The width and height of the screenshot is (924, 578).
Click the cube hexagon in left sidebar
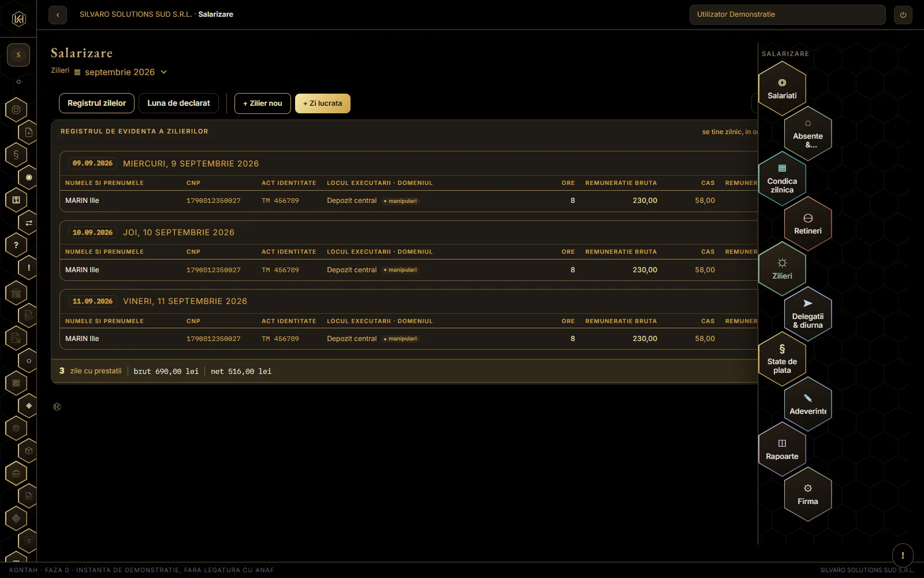point(28,451)
